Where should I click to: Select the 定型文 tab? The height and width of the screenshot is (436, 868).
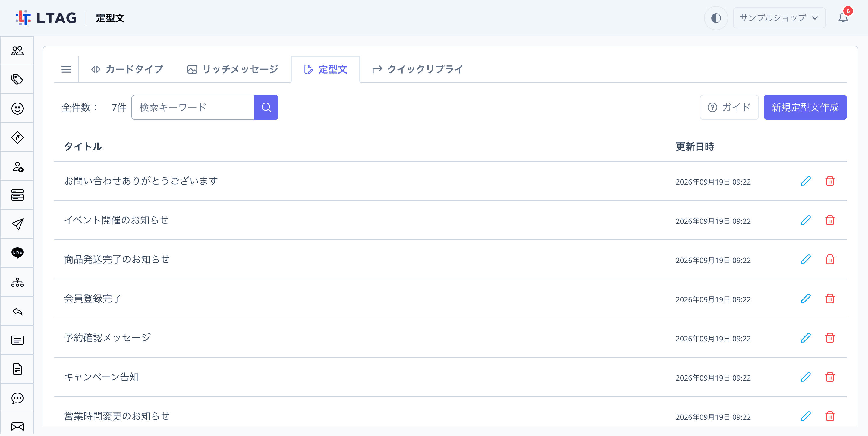[x=325, y=69]
